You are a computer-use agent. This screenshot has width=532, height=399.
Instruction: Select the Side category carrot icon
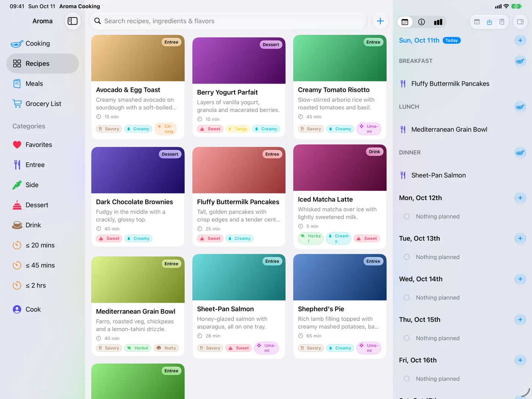coord(17,185)
